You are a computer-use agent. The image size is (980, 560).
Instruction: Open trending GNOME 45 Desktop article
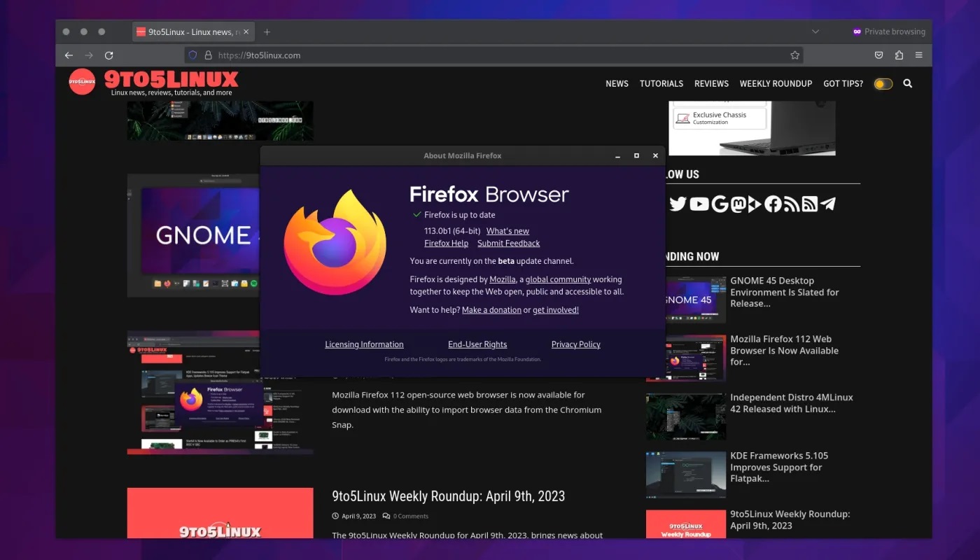click(784, 292)
